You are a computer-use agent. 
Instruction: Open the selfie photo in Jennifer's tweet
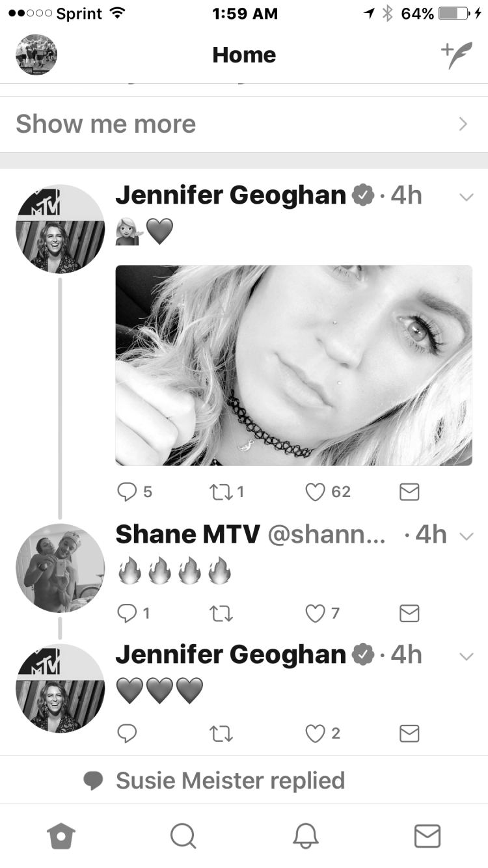294,365
